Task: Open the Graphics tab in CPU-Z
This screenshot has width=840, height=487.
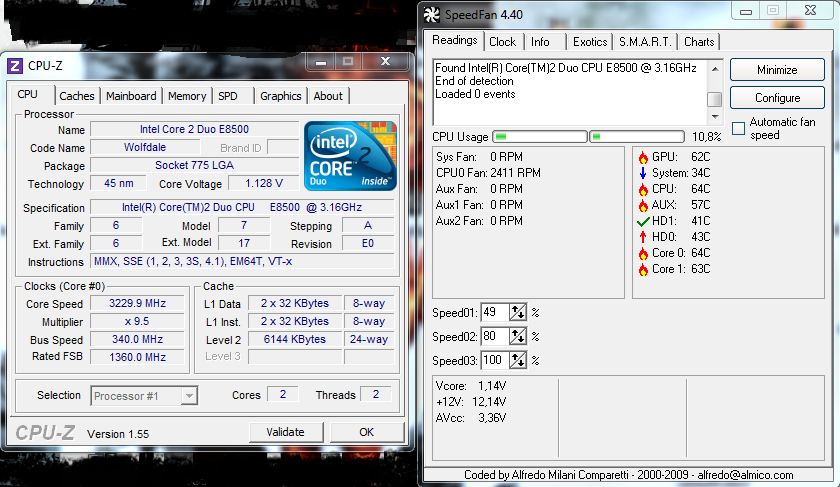Action: click(281, 96)
